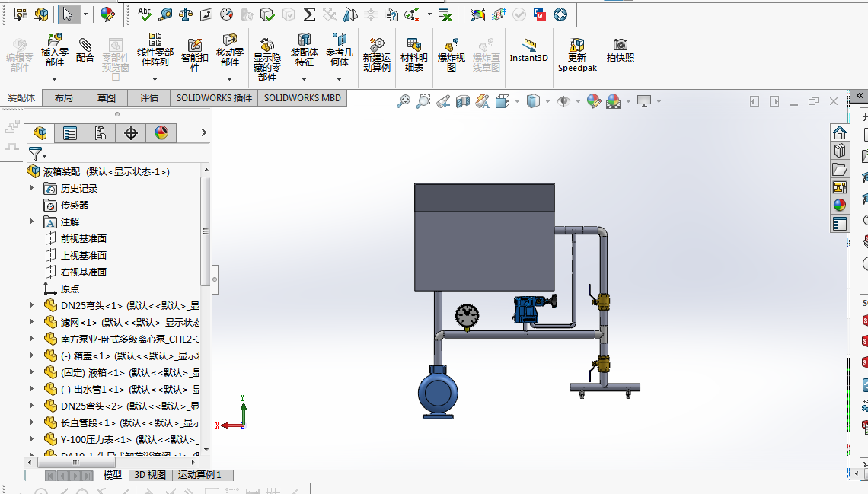
Task: Click the tree filter funnel icon
Action: coord(36,153)
